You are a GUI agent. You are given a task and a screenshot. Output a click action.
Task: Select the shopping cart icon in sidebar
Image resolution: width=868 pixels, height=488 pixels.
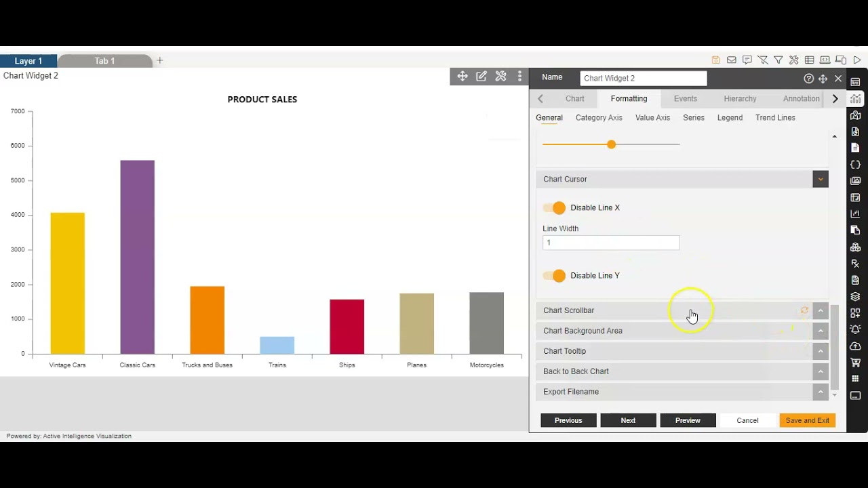[856, 363]
